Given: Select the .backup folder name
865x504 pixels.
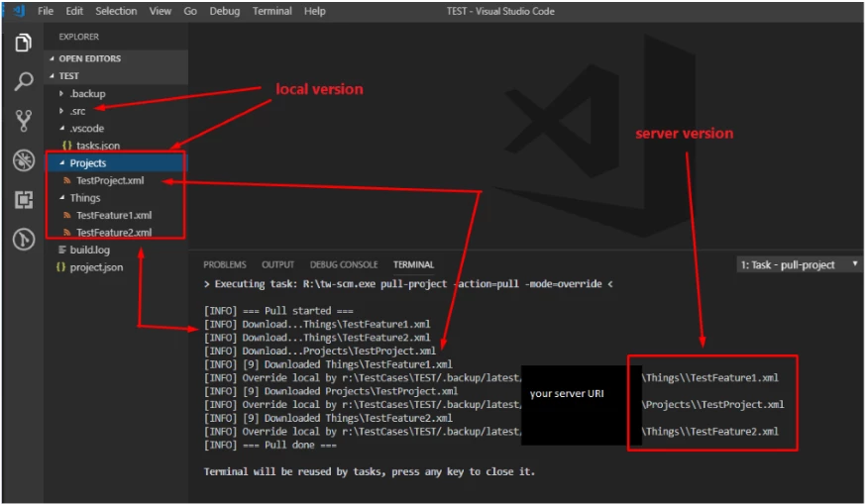Looking at the screenshot, I should coord(87,94).
